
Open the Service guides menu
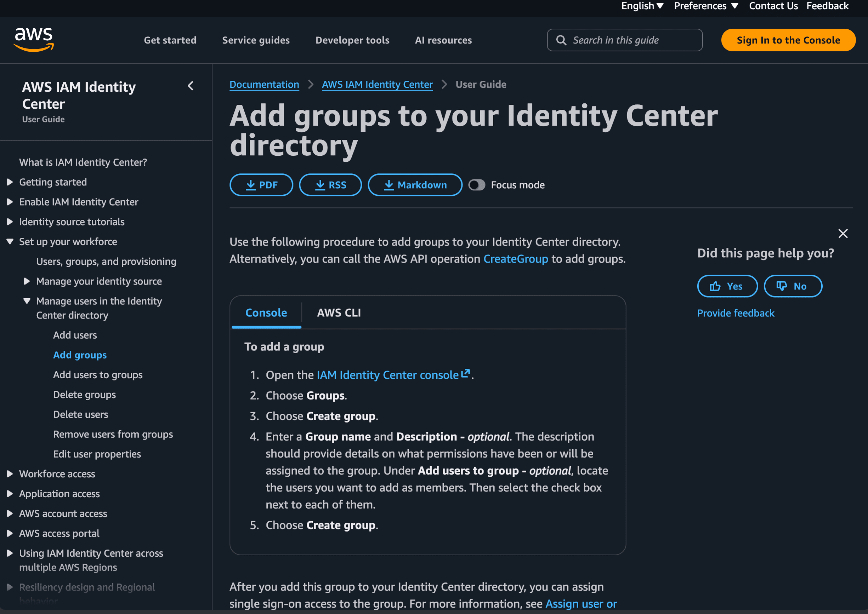pos(256,40)
